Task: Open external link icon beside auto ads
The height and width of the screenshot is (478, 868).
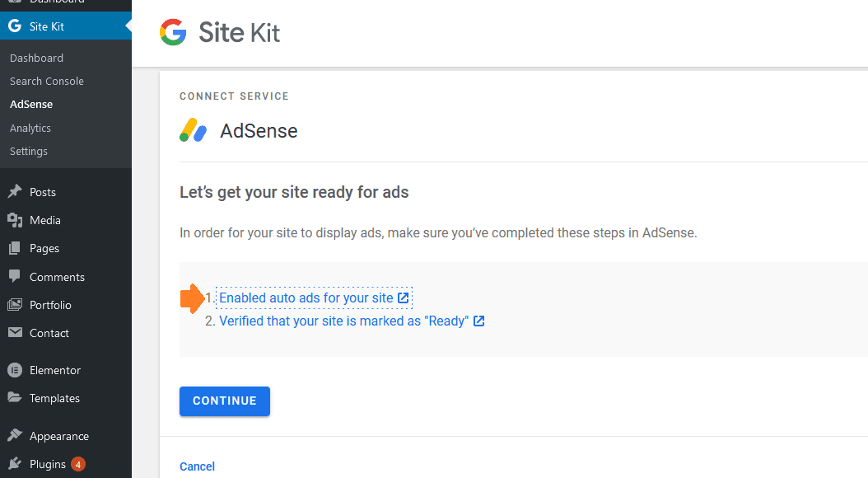Action: point(404,298)
